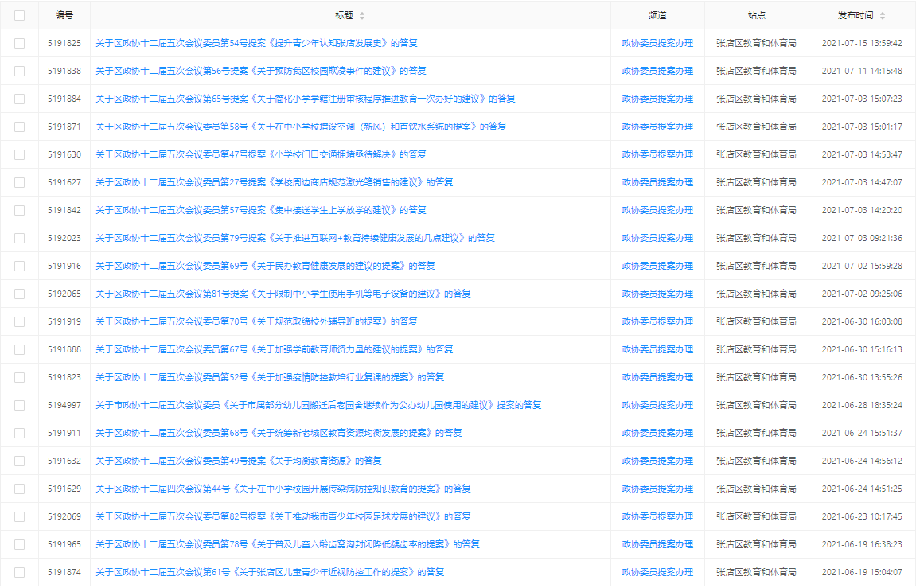Select the checkbox for row 5191874
Screen dimensions: 916x588
pos(19,572)
